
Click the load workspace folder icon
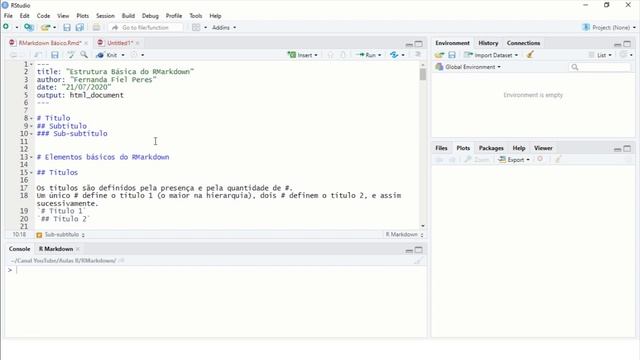439,55
